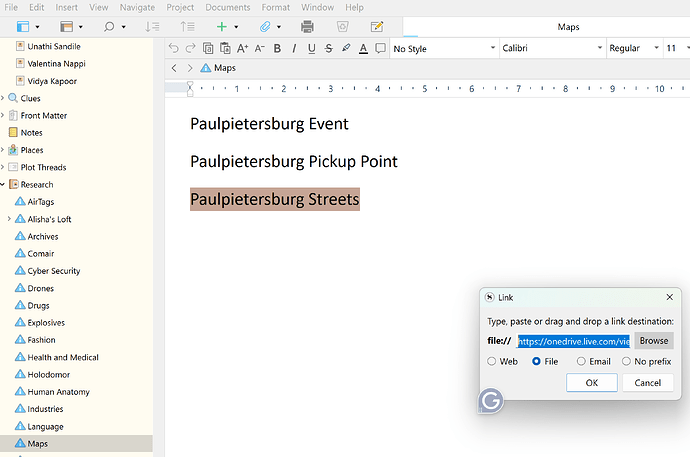This screenshot has height=457, width=690.
Task: Open the Add item dropdown arrow
Action: (236, 27)
